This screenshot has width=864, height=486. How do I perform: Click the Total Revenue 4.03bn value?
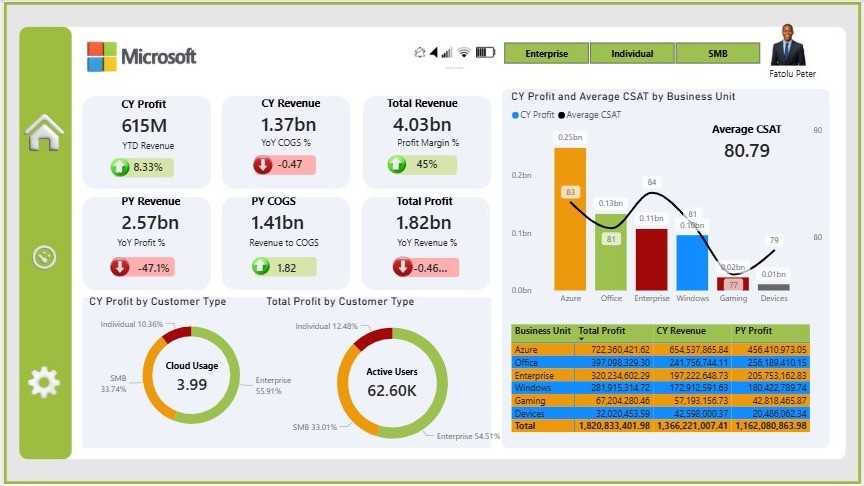coord(422,125)
